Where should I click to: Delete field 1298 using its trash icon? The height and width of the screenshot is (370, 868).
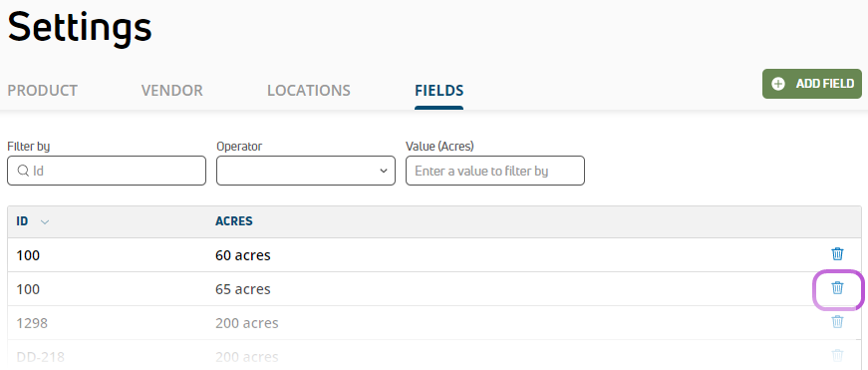(837, 322)
